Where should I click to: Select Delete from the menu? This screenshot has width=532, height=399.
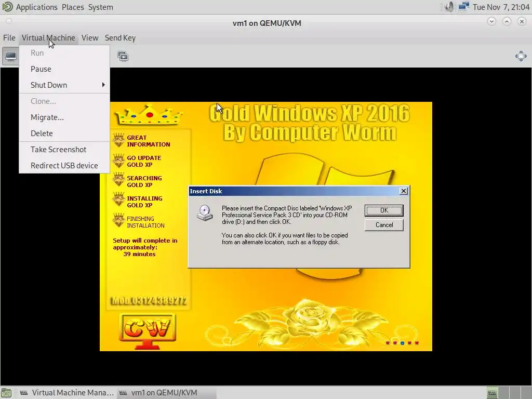[64, 133]
